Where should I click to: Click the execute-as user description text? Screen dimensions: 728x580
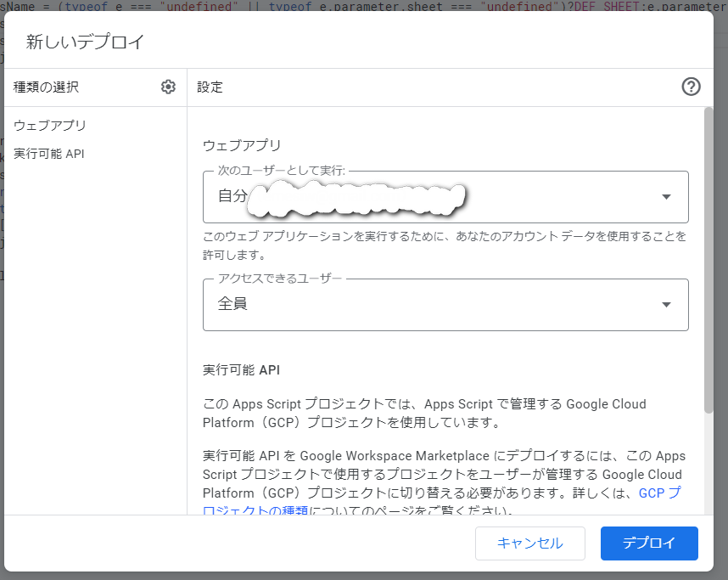(x=441, y=246)
